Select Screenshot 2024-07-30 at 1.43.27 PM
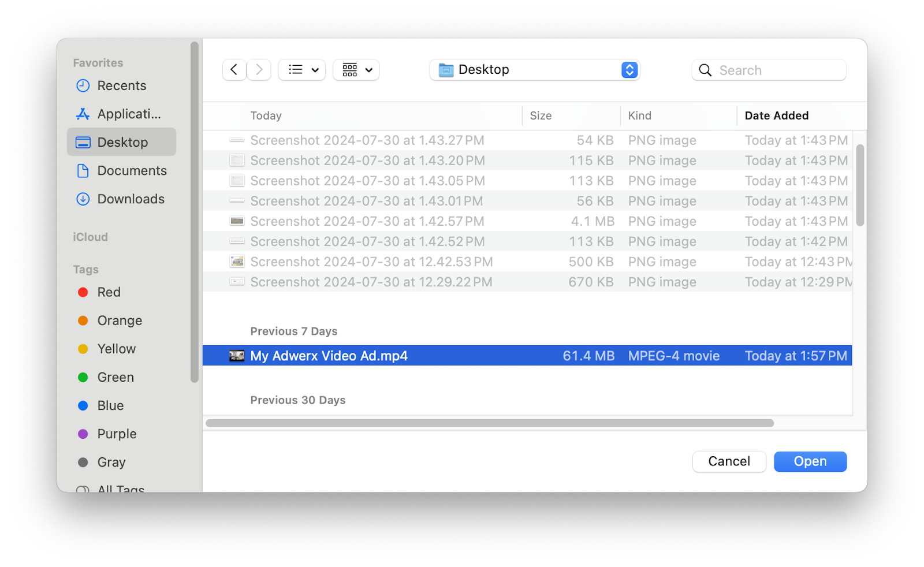 point(527,140)
